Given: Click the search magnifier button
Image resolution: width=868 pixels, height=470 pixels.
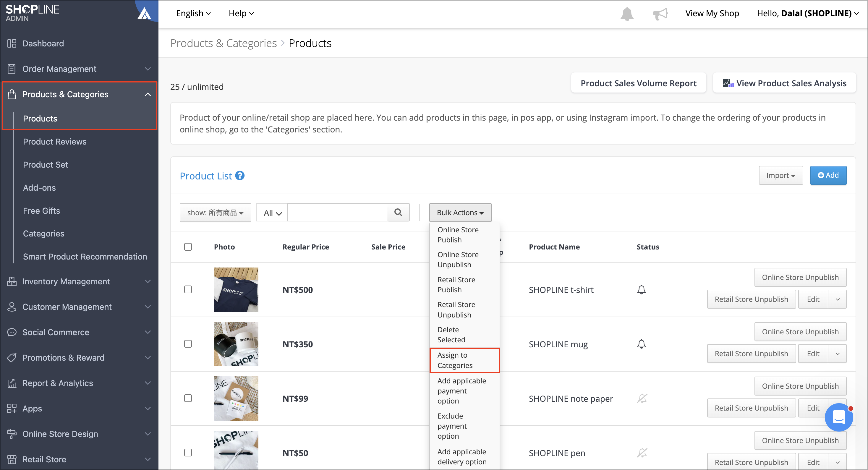Looking at the screenshot, I should coord(398,212).
